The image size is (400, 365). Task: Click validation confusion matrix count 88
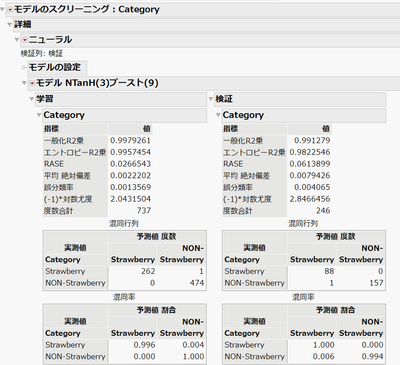[329, 271]
